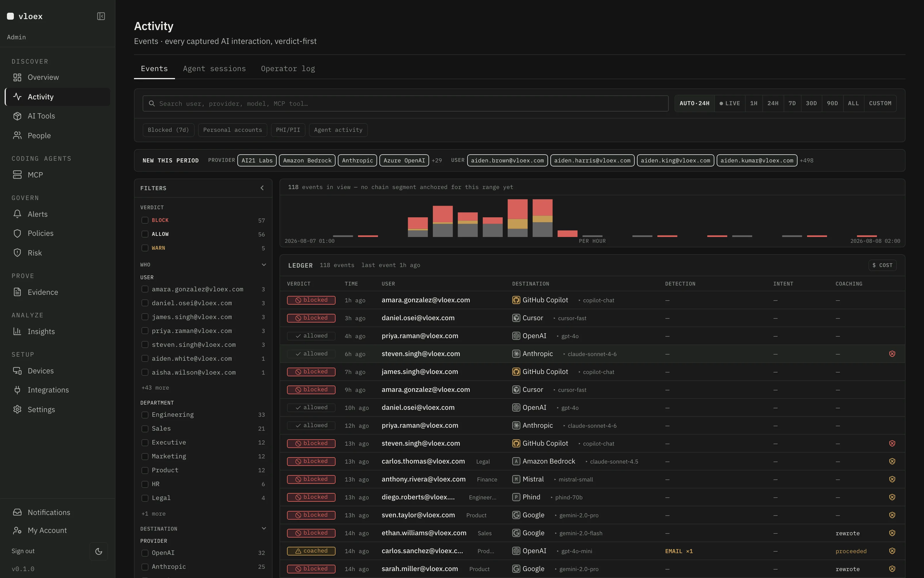
Task: Collapse the Filters panel chevron
Action: (x=262, y=188)
